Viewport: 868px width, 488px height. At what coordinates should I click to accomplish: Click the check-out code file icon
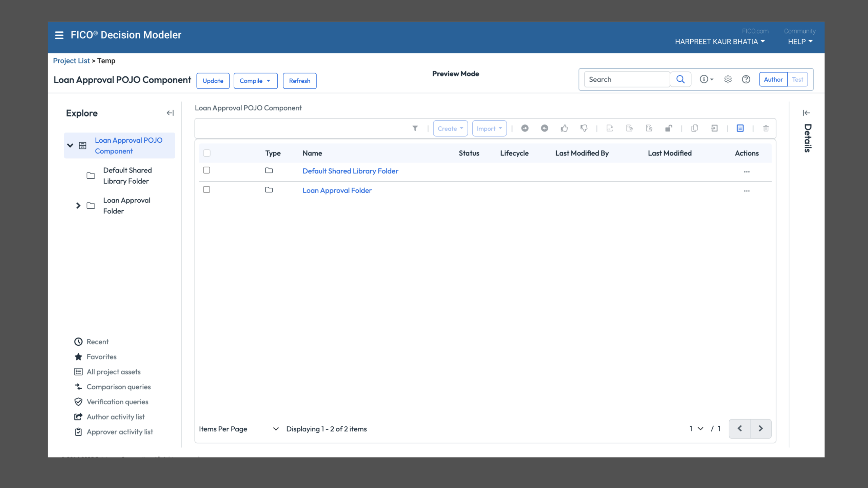tap(610, 128)
